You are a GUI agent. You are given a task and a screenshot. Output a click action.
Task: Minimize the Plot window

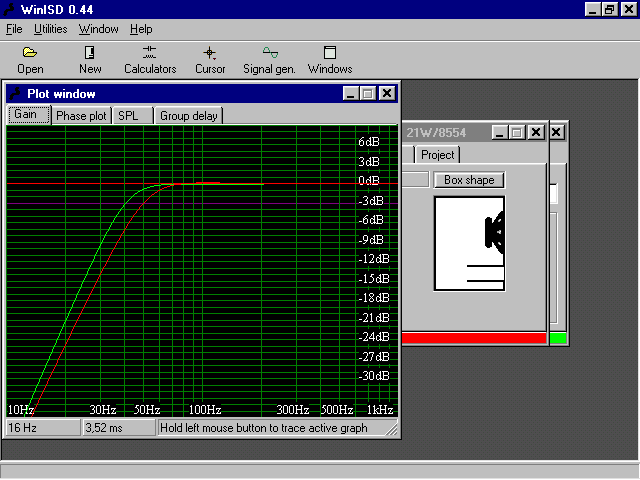(x=350, y=93)
